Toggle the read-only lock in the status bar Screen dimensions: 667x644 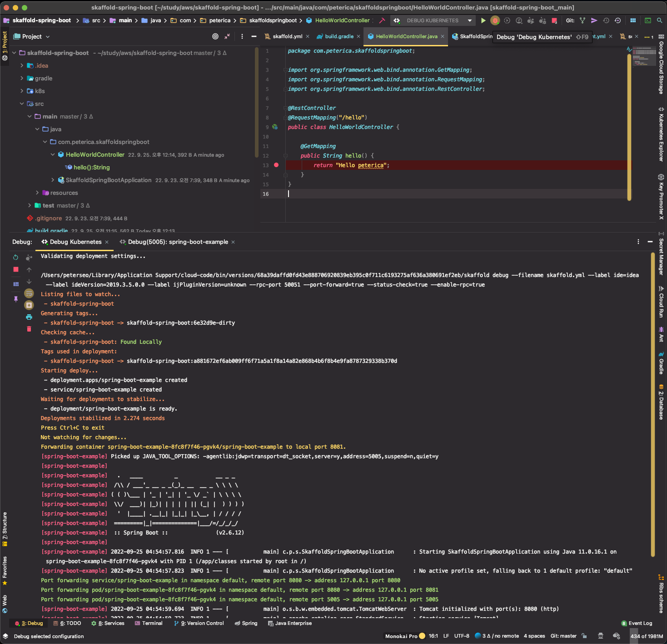tap(584, 636)
